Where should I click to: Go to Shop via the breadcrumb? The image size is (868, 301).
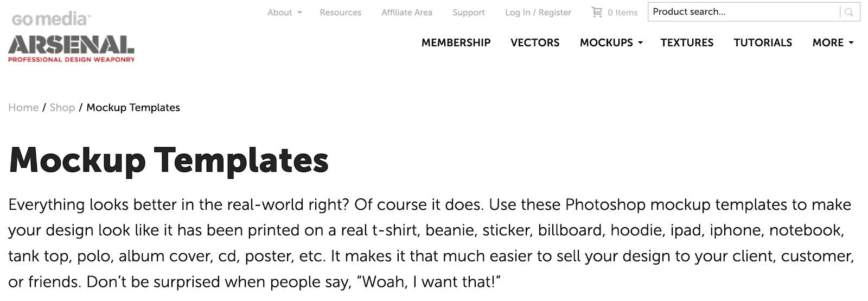[x=62, y=108]
